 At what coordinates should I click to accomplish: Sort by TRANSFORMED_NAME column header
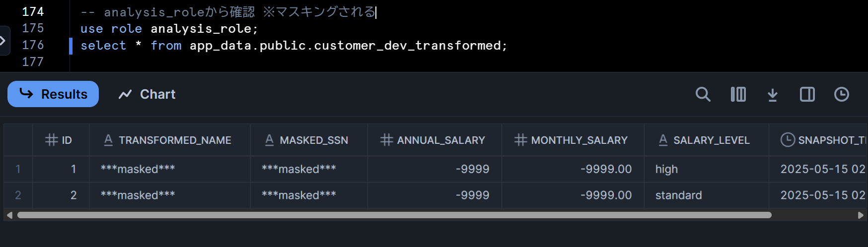click(x=170, y=140)
